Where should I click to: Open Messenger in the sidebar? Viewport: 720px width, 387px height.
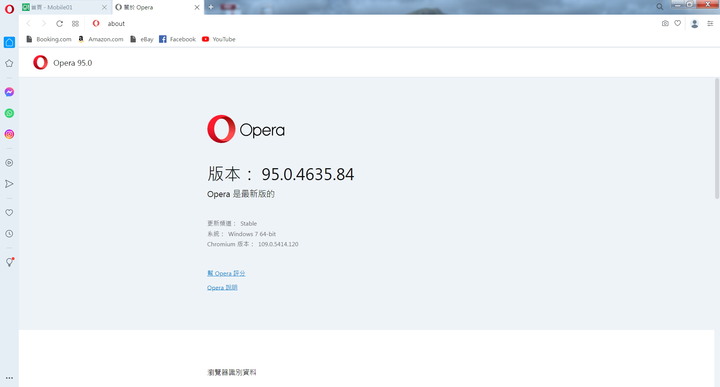pyautogui.click(x=9, y=92)
